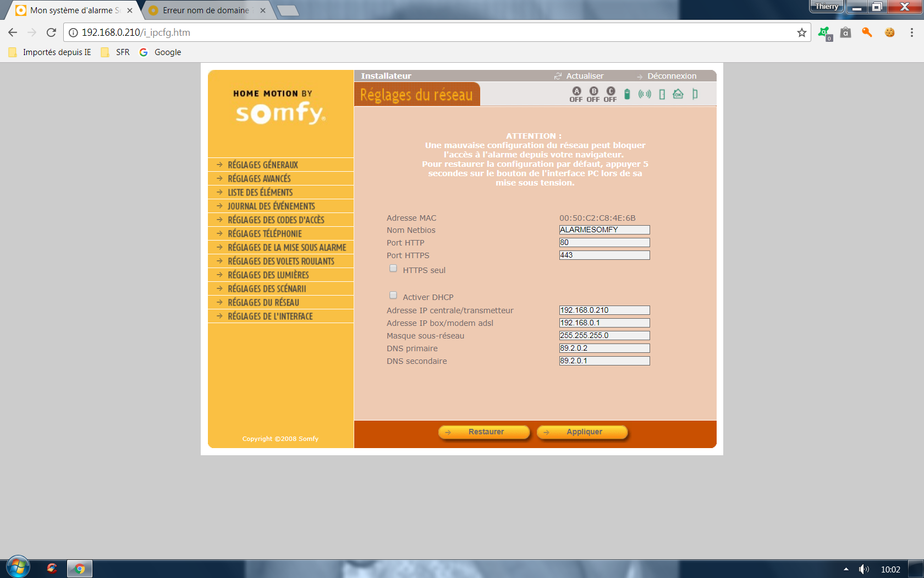Enable the HTTPS seul checkbox
The width and height of the screenshot is (924, 578).
click(393, 269)
